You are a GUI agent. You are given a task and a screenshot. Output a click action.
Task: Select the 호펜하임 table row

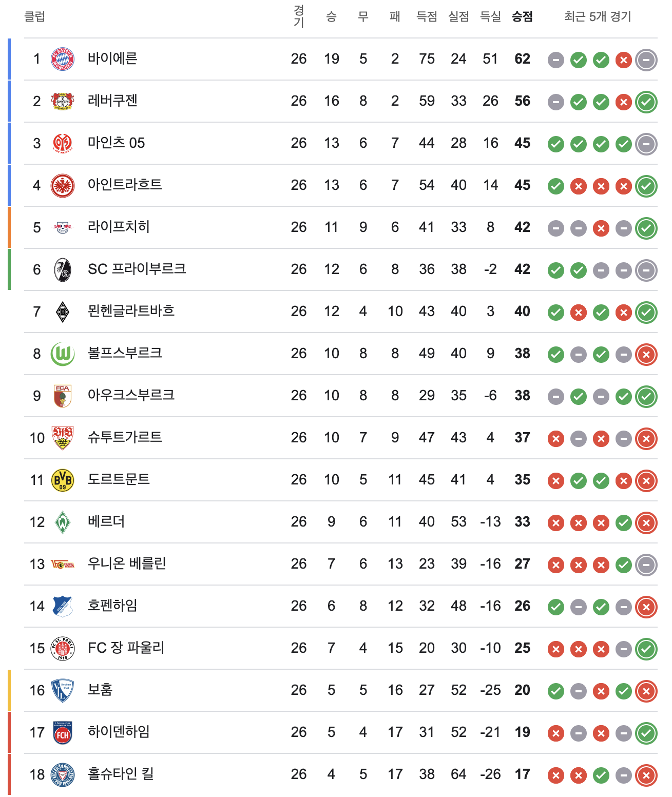(341, 606)
